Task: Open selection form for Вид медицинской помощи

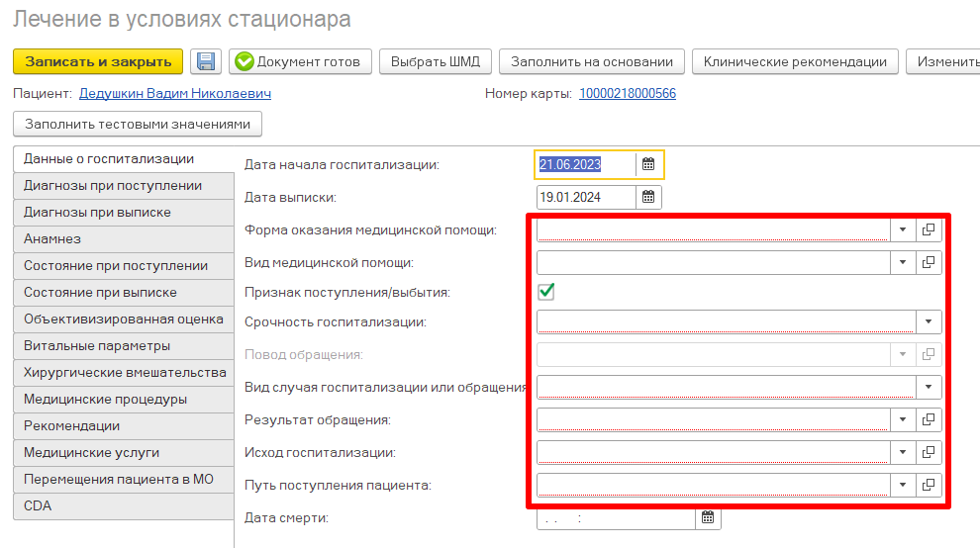Action: [929, 262]
